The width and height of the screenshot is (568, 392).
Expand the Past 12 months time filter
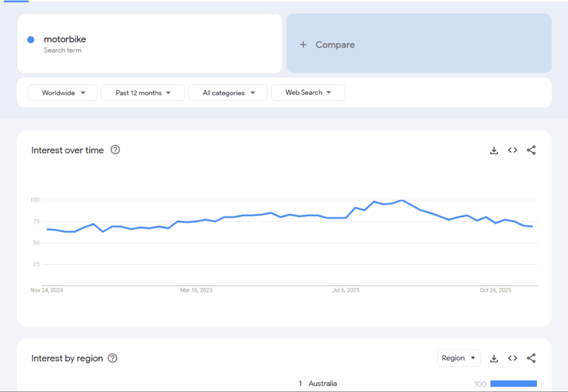click(x=143, y=93)
